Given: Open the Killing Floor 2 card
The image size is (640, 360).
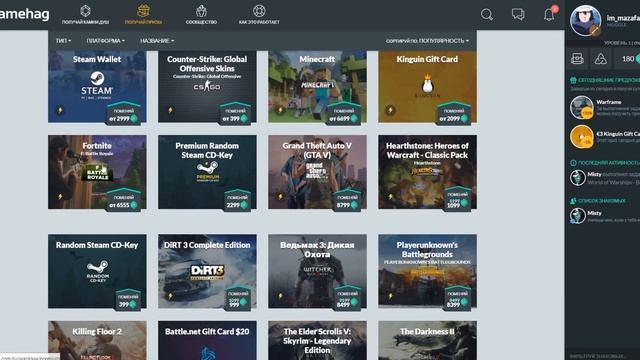Looking at the screenshot, I should (97, 340).
